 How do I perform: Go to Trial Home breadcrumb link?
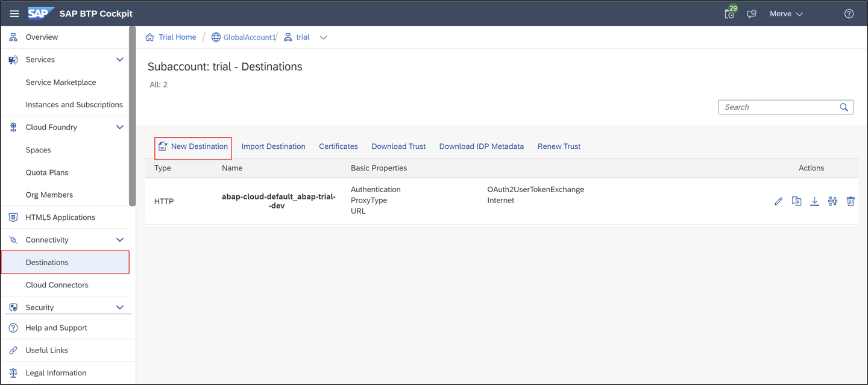[x=177, y=37]
